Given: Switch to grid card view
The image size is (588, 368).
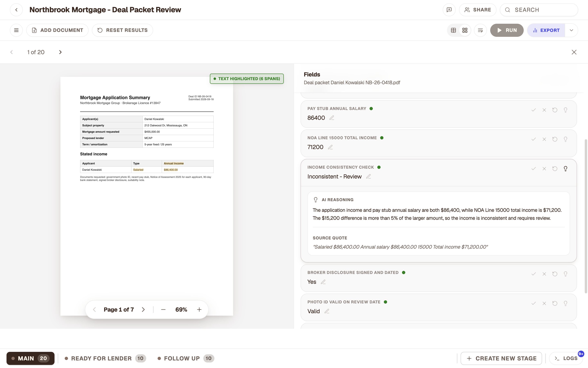Looking at the screenshot, I should (465, 30).
